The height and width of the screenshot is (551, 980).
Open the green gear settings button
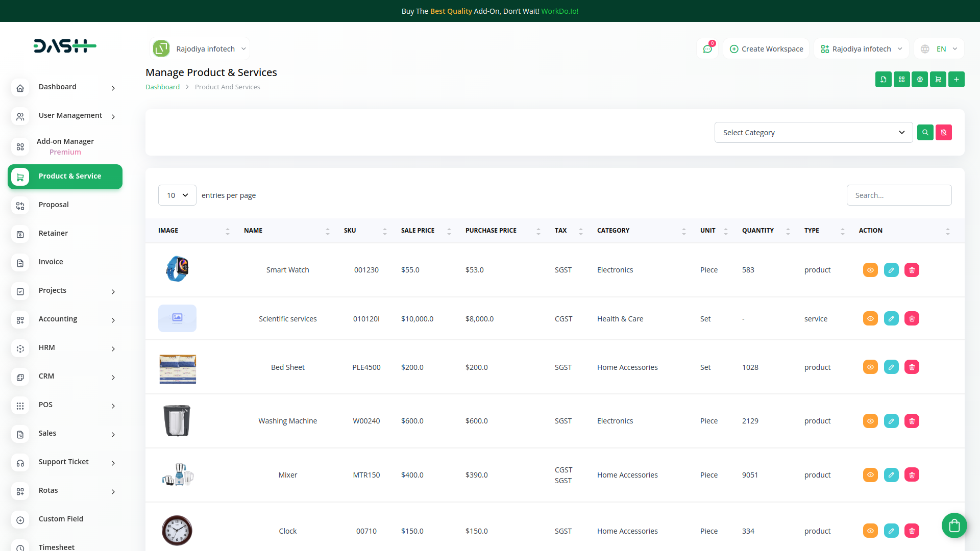point(920,80)
